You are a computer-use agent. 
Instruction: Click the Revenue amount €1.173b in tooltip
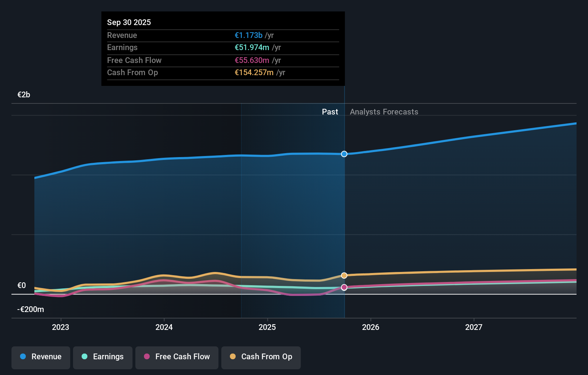pos(249,35)
